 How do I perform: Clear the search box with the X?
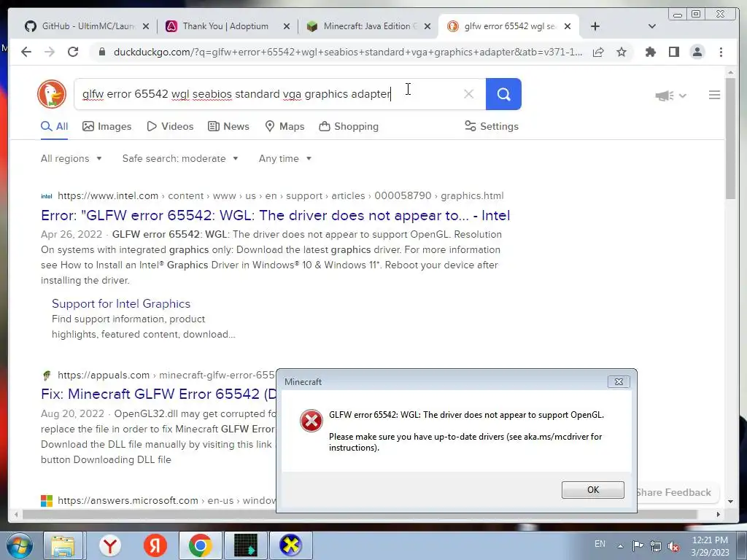point(469,94)
